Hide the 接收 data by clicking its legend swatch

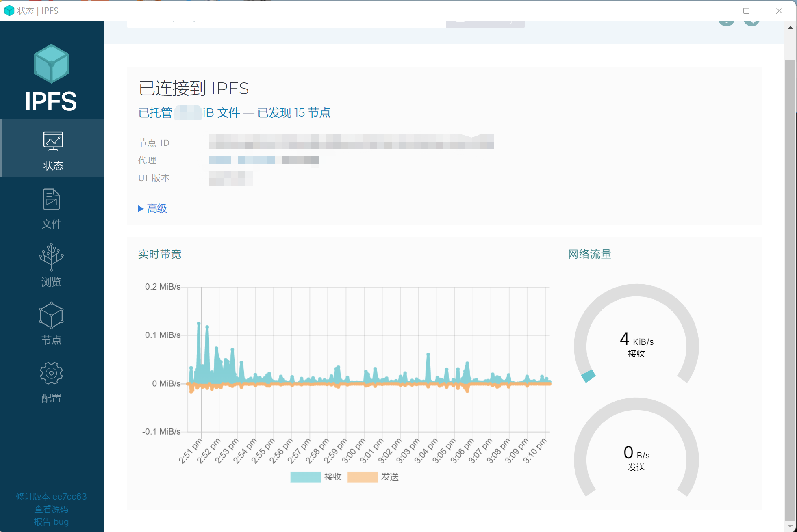[x=305, y=477]
